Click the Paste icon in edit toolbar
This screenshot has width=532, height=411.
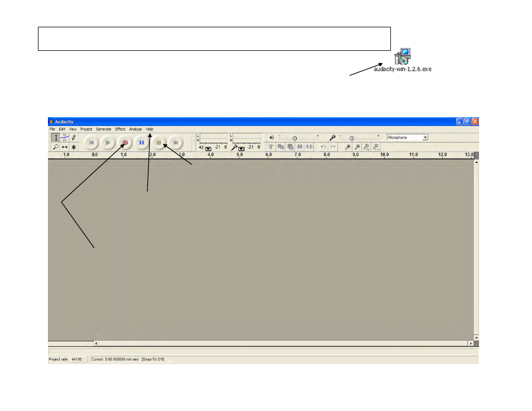290,147
